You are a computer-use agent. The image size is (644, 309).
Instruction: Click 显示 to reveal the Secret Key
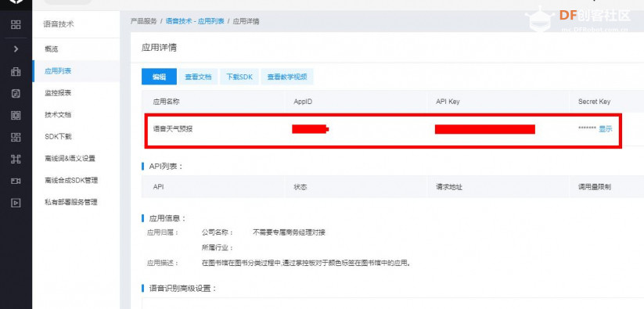[x=606, y=129]
